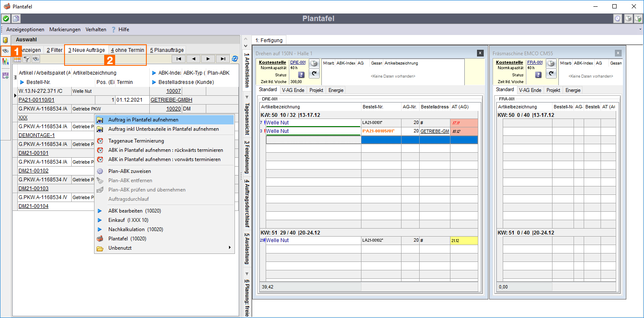This screenshot has height=318, width=644.
Task: Click the PA21-00110/01 order link in Auswahl
Action: click(36, 100)
